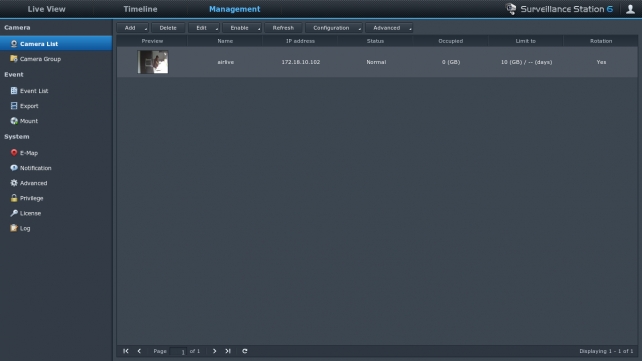Click the airlive camera preview thumbnail
The image size is (642, 361).
click(x=153, y=62)
